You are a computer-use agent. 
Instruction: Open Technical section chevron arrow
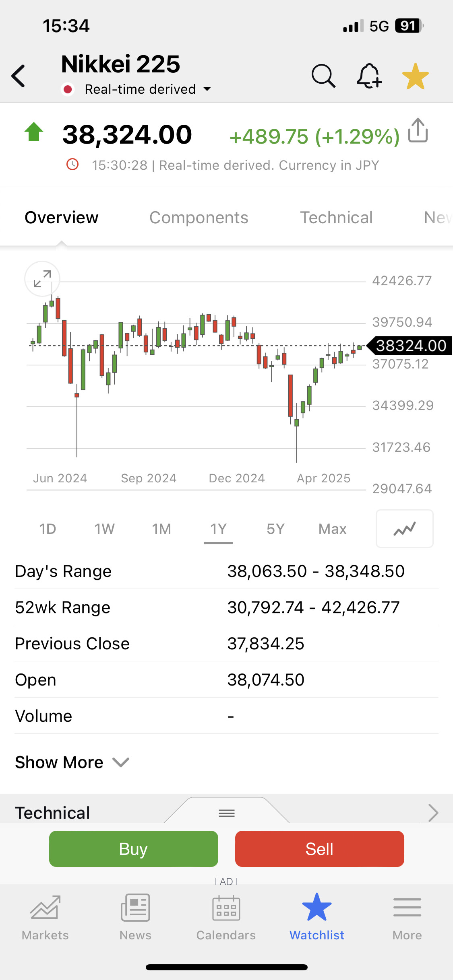point(433,813)
